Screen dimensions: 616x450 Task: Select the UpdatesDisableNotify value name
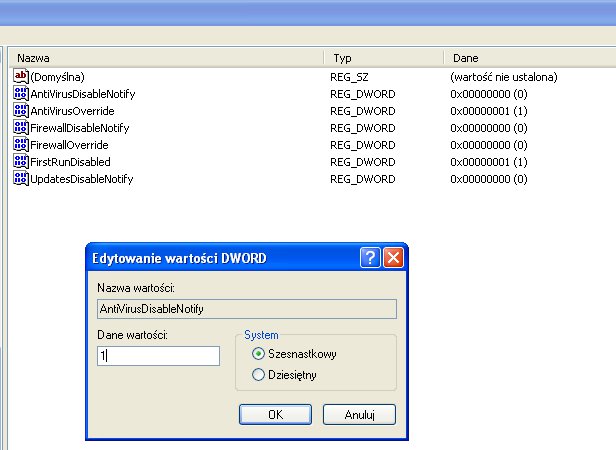pos(81,179)
